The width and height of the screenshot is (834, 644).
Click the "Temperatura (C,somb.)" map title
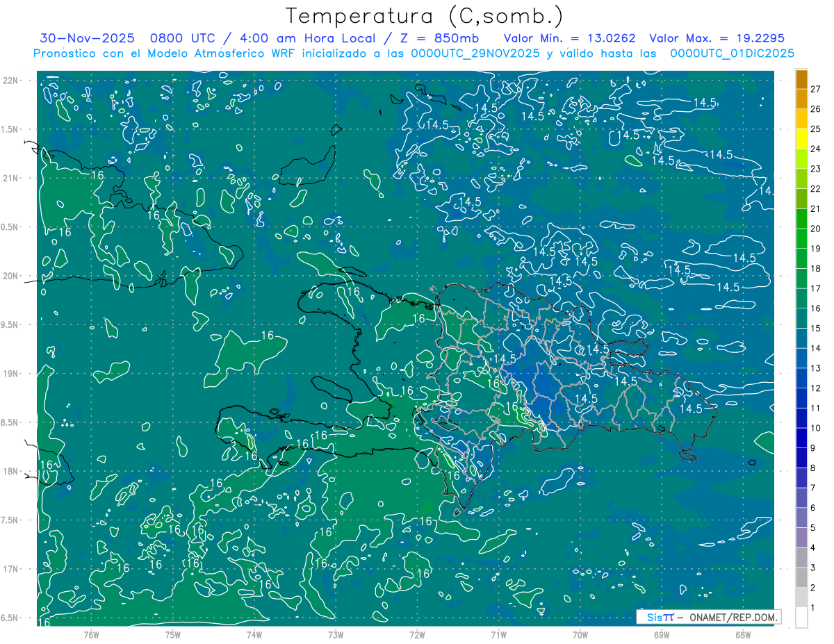(x=425, y=17)
